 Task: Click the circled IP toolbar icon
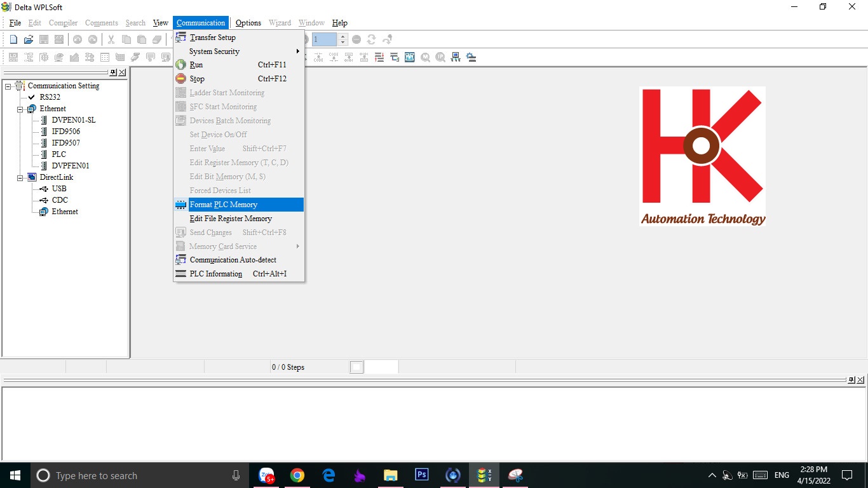pyautogui.click(x=440, y=57)
